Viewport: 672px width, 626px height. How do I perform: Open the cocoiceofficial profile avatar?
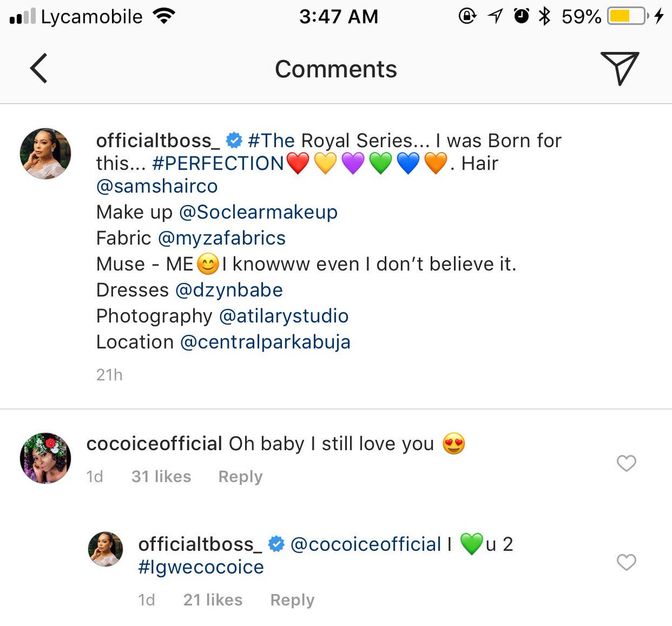pos(45,457)
